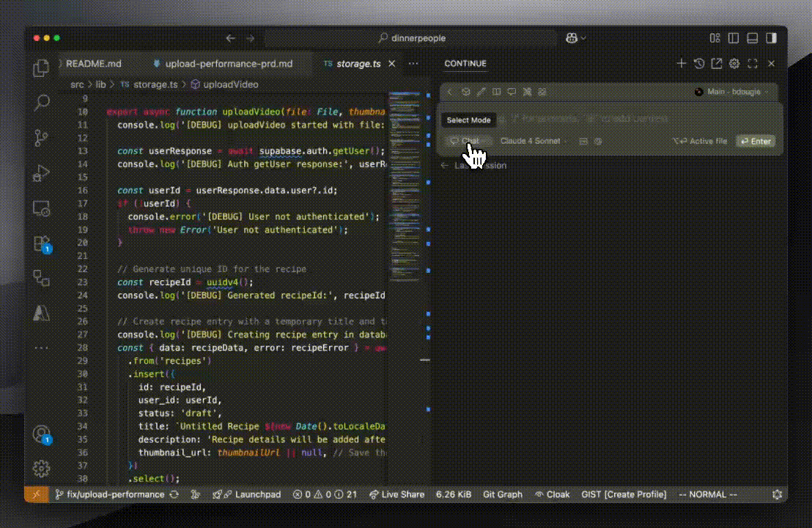The height and width of the screenshot is (528, 812).
Task: Toggle the secondary side bar layout
Action: tap(771, 38)
